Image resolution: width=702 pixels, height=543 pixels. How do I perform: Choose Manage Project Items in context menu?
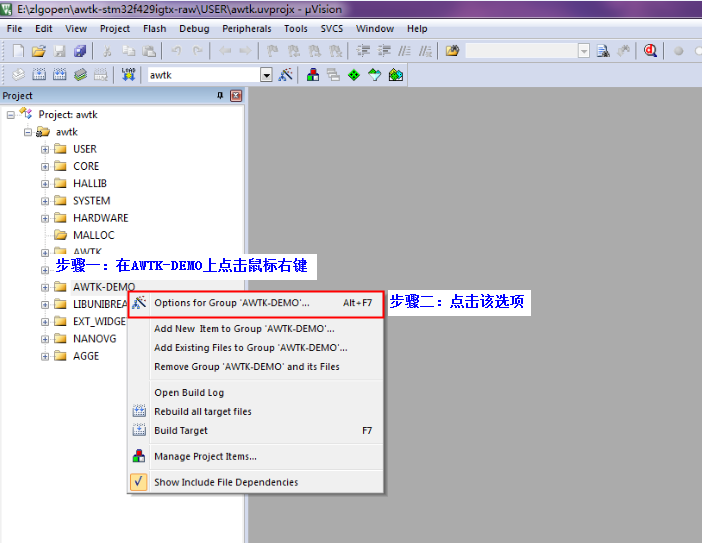click(x=256, y=457)
